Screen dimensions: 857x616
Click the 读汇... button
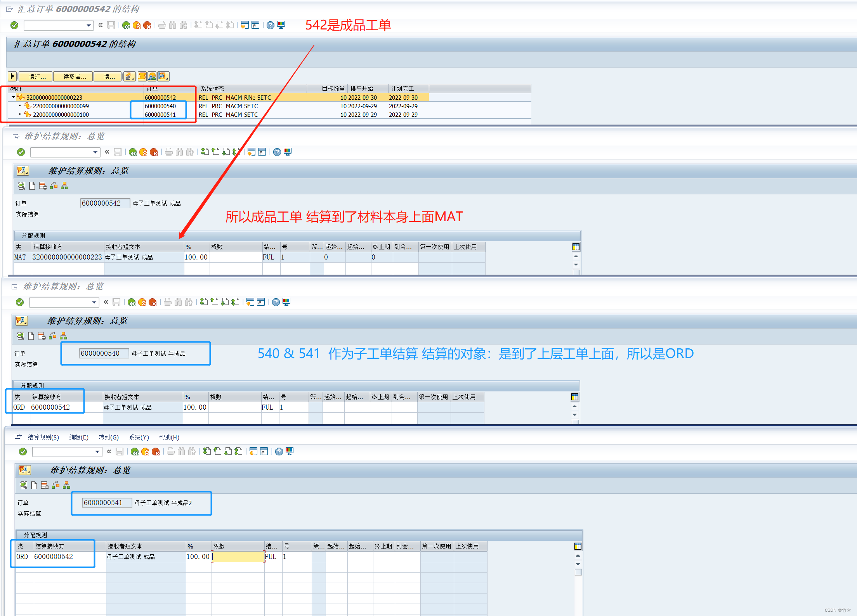pyautogui.click(x=36, y=76)
